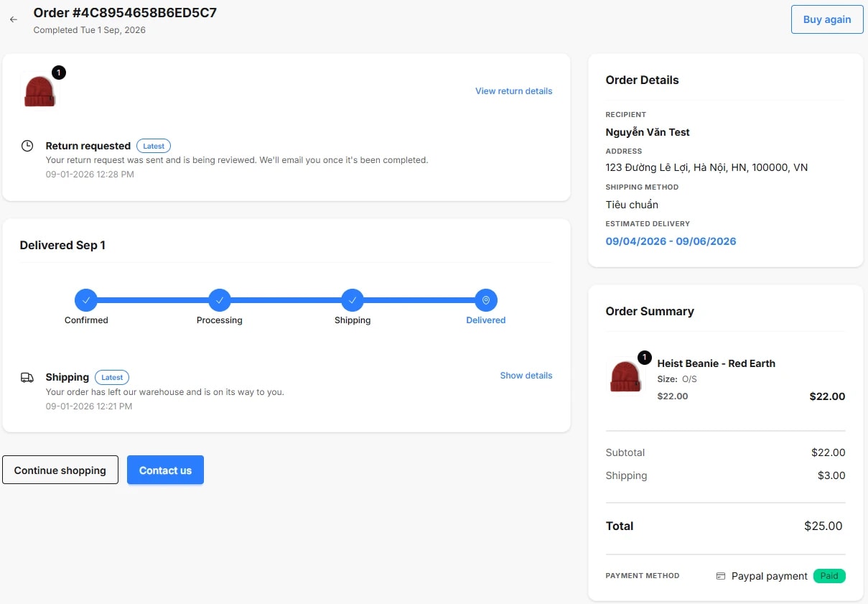Click the green Paid badge
Image resolution: width=868 pixels, height=604 pixels.
[x=829, y=576]
